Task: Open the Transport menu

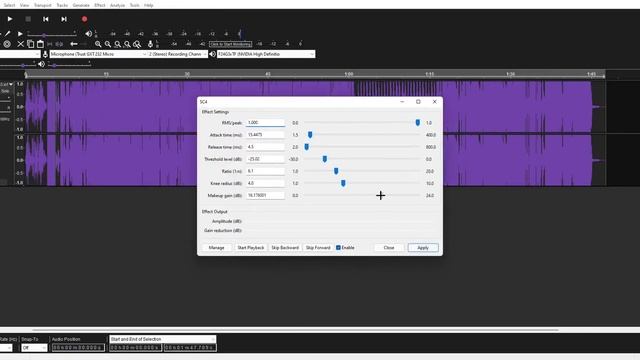Action: (42, 5)
